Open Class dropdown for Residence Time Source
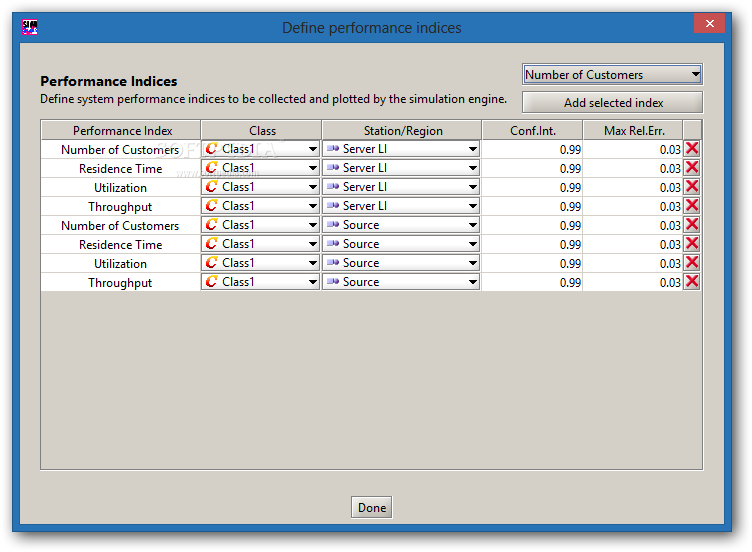Image resolution: width=752 pixels, height=552 pixels. (260, 244)
